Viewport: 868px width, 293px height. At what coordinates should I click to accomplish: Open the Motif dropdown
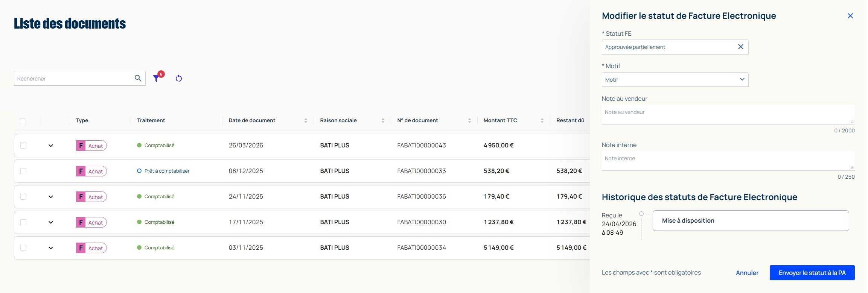[675, 79]
